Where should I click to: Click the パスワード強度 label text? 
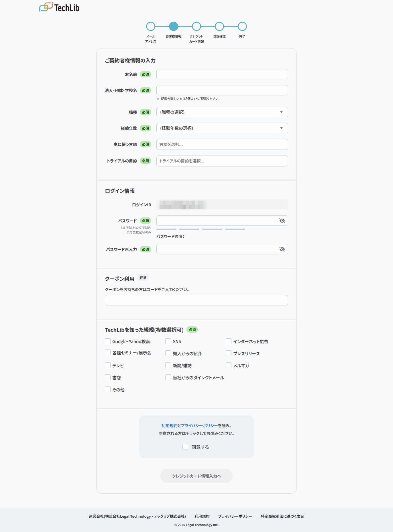point(170,237)
